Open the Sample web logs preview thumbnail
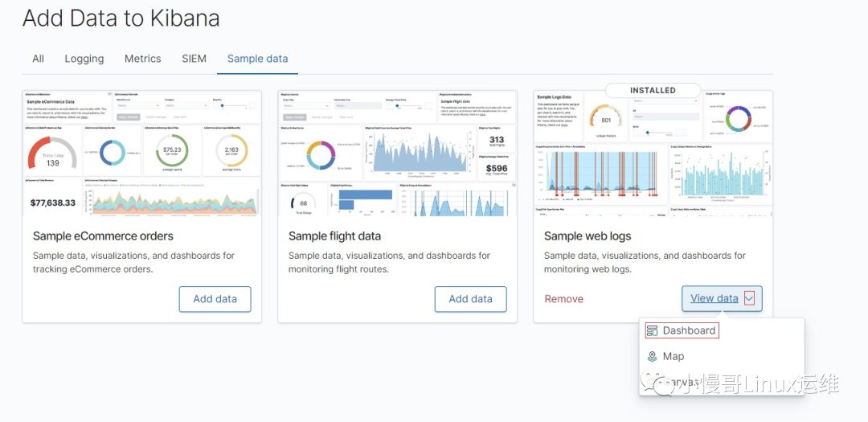This screenshot has width=868, height=422. tap(653, 154)
